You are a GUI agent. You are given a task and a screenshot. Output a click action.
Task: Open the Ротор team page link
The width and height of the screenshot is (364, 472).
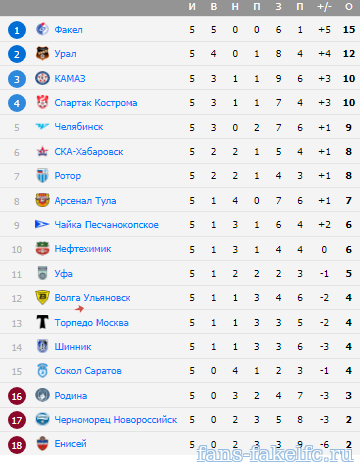pos(68,176)
